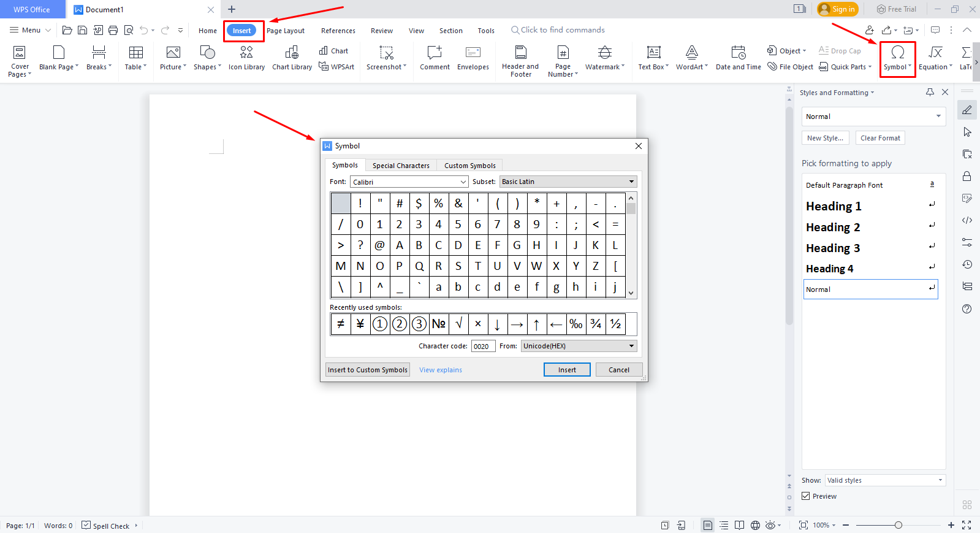This screenshot has height=533, width=980.
Task: Click the Print icon in quick toolbar
Action: (x=113, y=30)
